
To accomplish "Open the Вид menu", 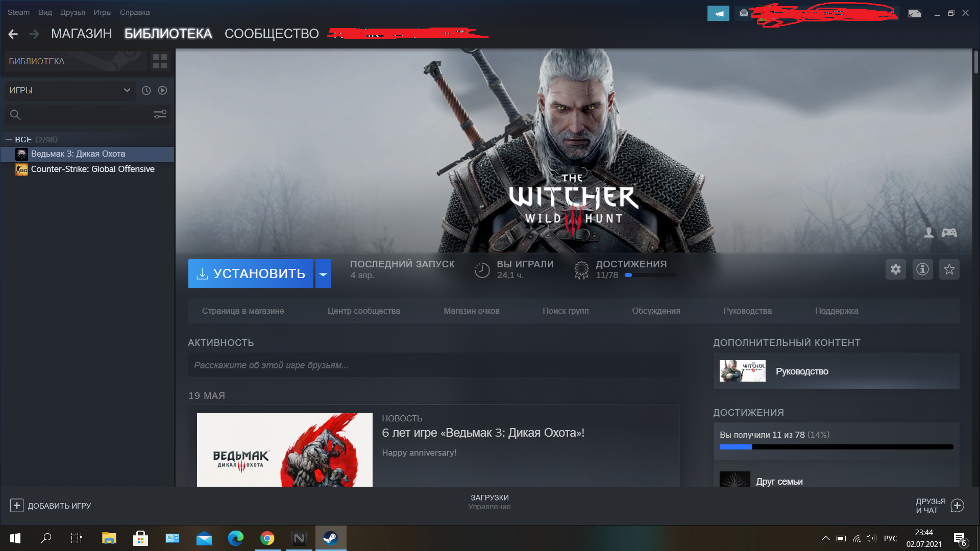I will [x=45, y=12].
